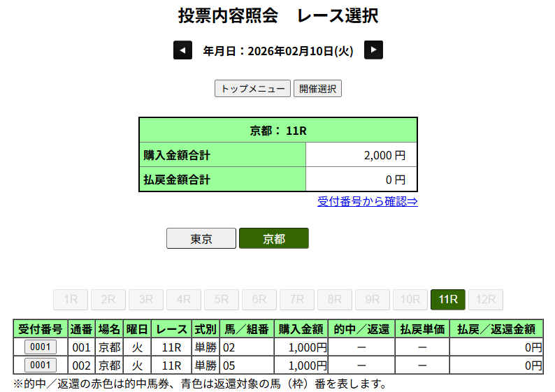Click the 12R race button
555x392 pixels.
[x=486, y=300]
